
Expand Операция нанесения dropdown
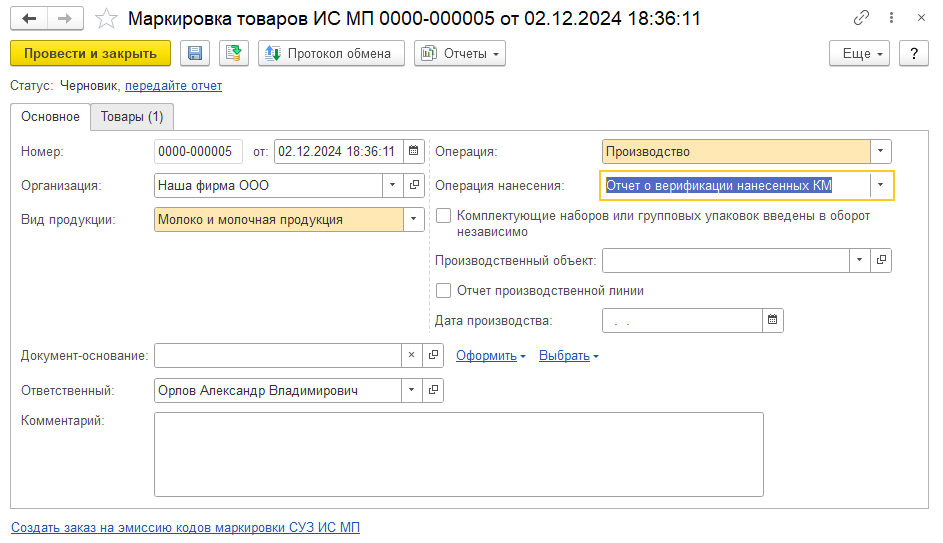(880, 185)
